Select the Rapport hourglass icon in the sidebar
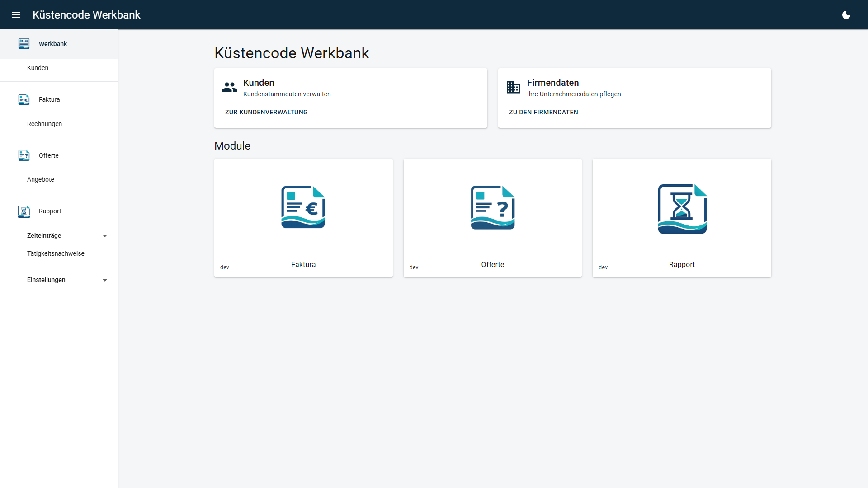This screenshot has width=868, height=488. click(x=24, y=211)
